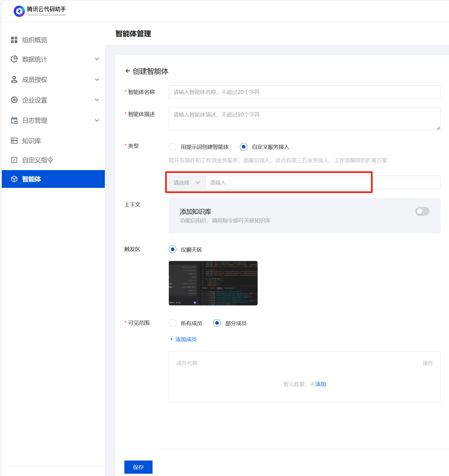Expand the 日志管理 menu chevron
Viewport: 449px width, 476px height.
[97, 120]
